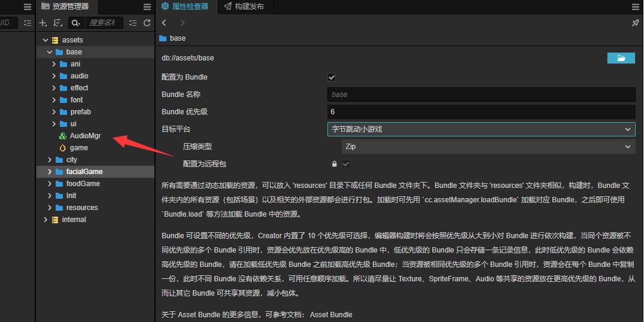The image size is (644, 322).
Task: Select the facialGame folder row
Action: coord(95,171)
